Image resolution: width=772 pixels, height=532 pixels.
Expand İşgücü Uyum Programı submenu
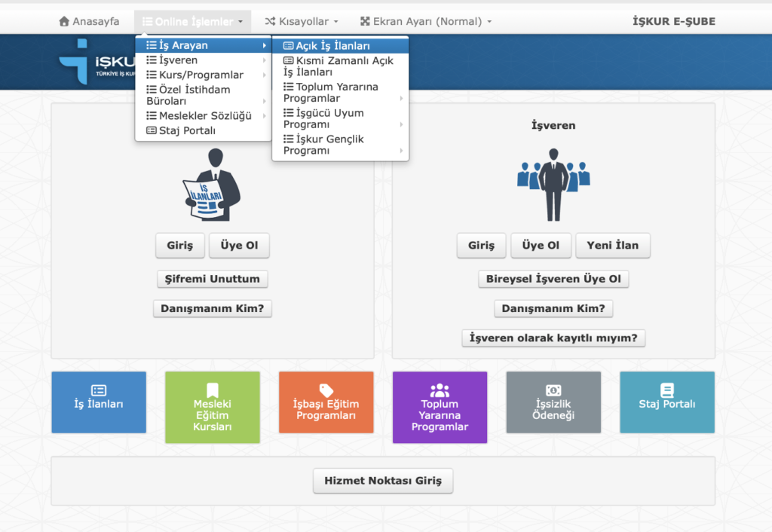pos(323,118)
